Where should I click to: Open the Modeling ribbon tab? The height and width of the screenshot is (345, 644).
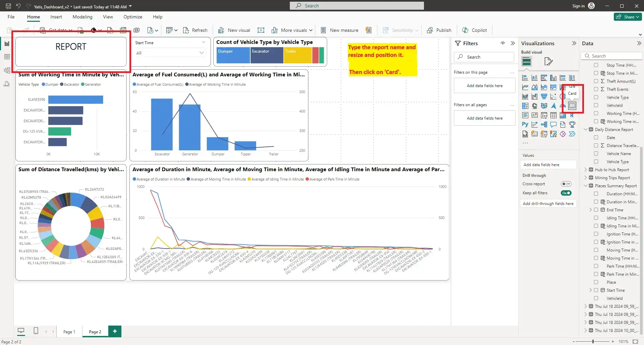[82, 17]
